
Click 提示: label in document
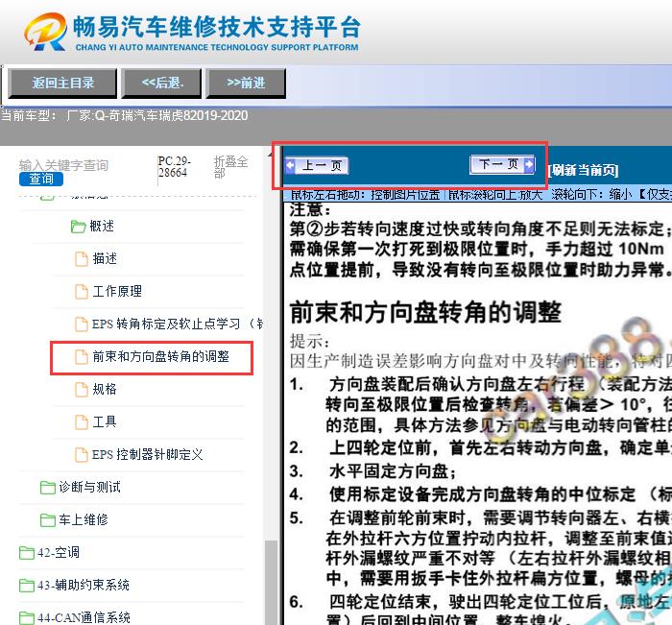310,342
